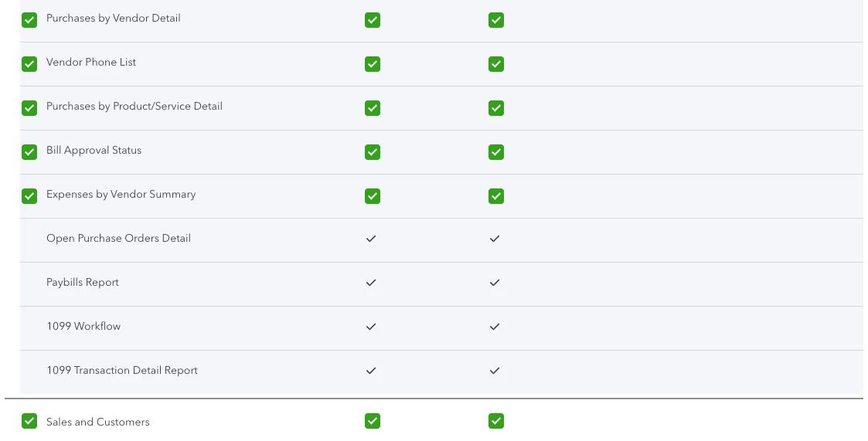This screenshot has width=868, height=441.
Task: Uncheck last-column box for Expenses by Vendor Summary
Action: point(496,196)
